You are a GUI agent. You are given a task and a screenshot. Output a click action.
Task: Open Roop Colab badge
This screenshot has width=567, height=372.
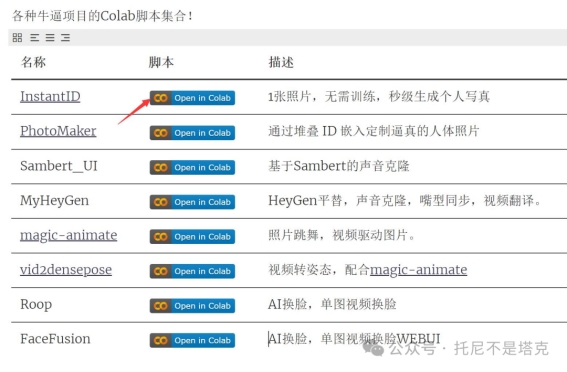click(192, 306)
